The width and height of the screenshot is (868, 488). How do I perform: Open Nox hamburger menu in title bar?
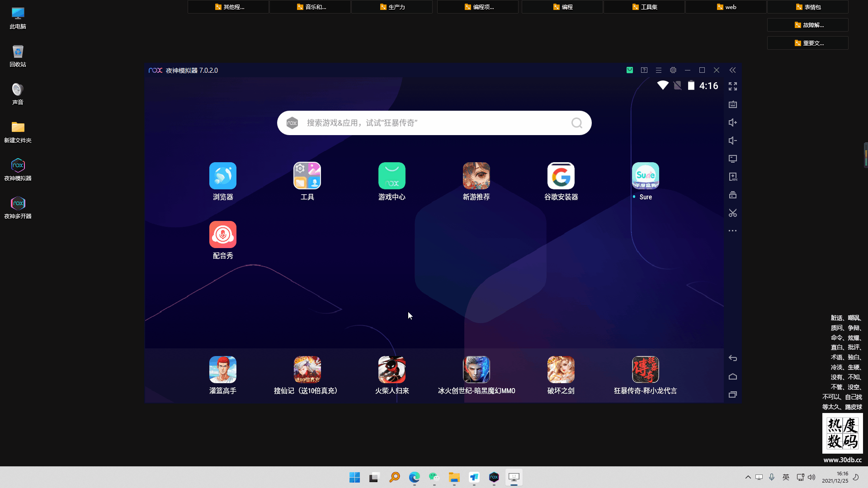click(x=659, y=70)
